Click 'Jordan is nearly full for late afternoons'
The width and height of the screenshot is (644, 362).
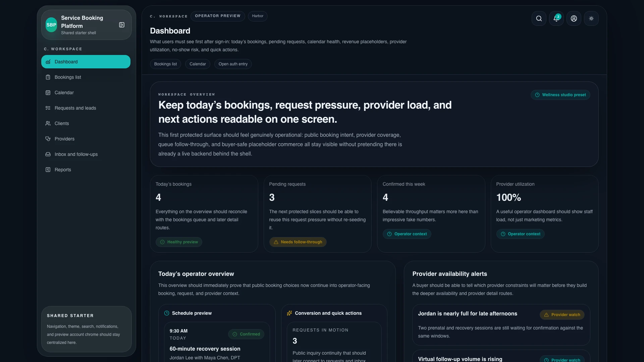(x=468, y=314)
